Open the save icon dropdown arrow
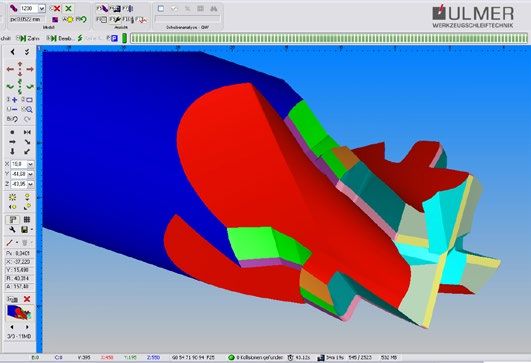This screenshot has width=531, height=363. tap(31, 230)
